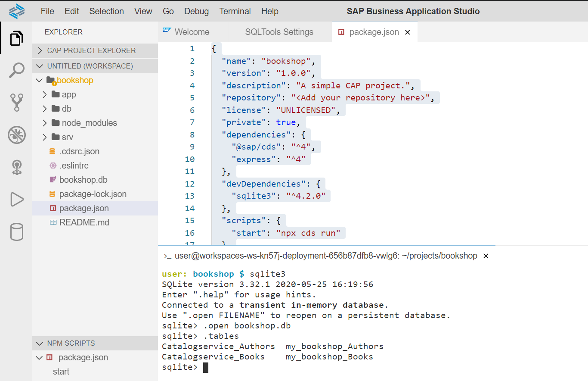Switch to the Welcome tab

(x=192, y=32)
